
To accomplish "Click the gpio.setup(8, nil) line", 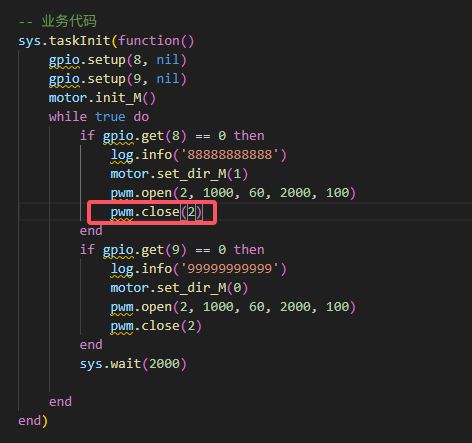I will pyautogui.click(x=118, y=60).
